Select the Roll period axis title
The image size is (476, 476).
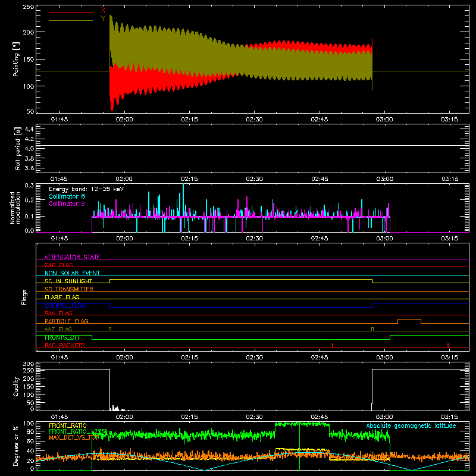point(17,148)
